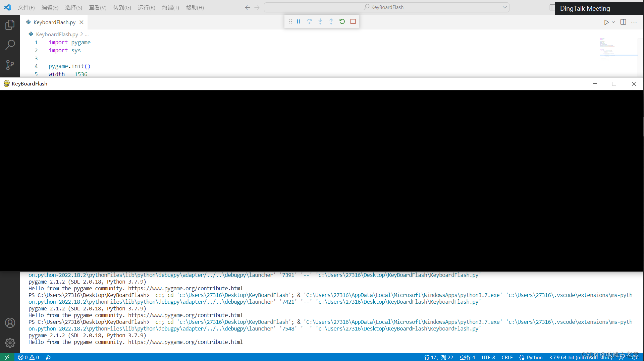This screenshot has height=361, width=644.
Task: Open the Accounts menu icon
Action: [10, 323]
